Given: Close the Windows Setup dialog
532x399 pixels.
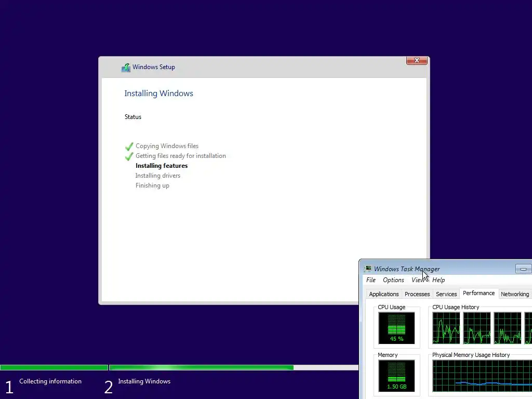Looking at the screenshot, I should (417, 60).
